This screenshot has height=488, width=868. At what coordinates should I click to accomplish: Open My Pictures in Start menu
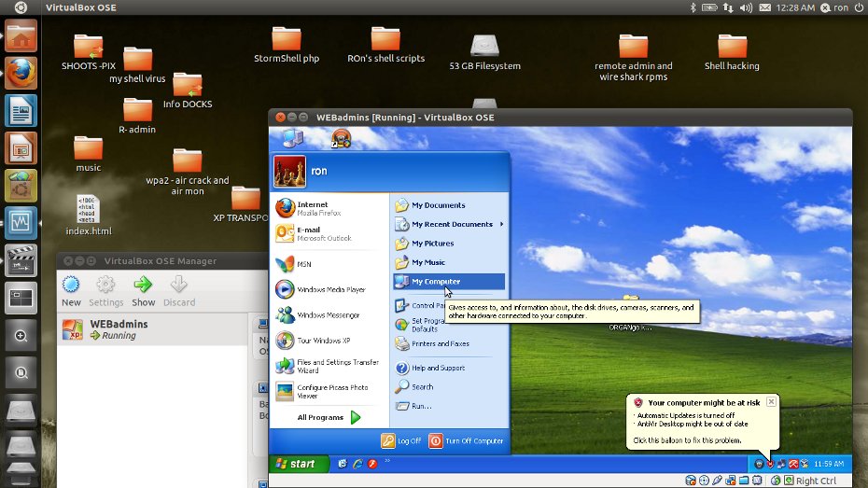coord(449,244)
